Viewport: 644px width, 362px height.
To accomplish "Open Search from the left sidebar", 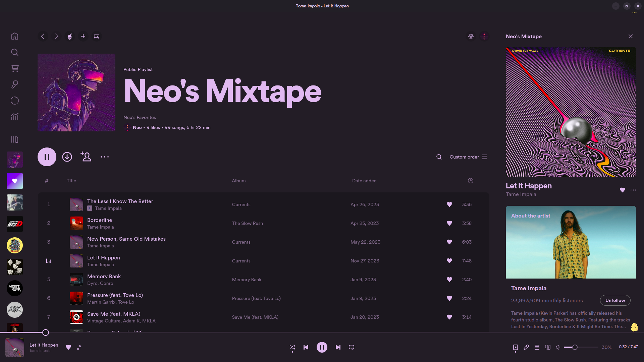I will tap(14, 52).
